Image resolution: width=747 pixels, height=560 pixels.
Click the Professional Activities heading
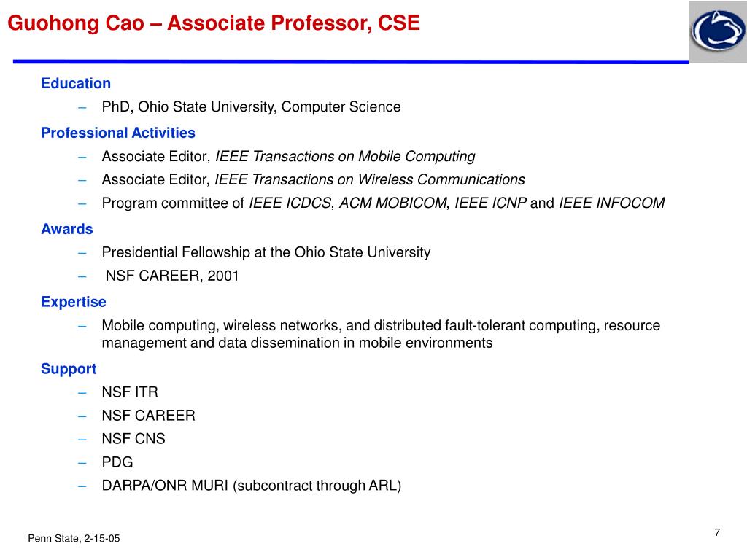[118, 133]
